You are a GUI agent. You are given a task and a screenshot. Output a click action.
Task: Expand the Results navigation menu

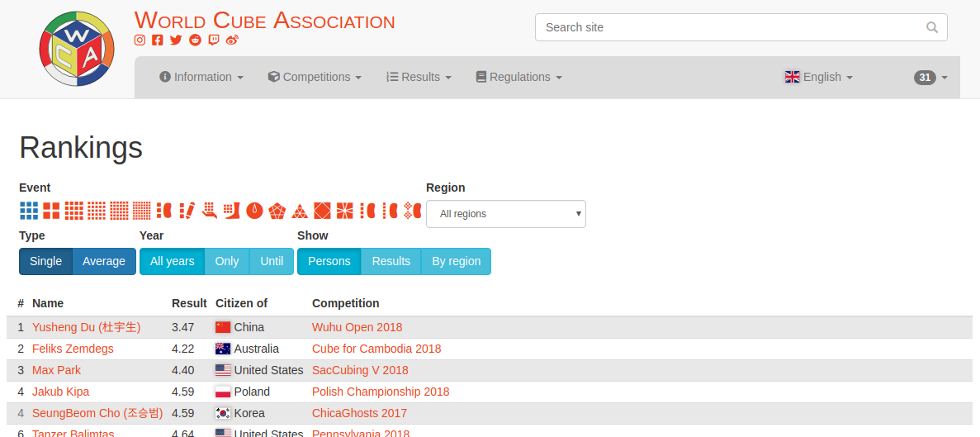[419, 77]
